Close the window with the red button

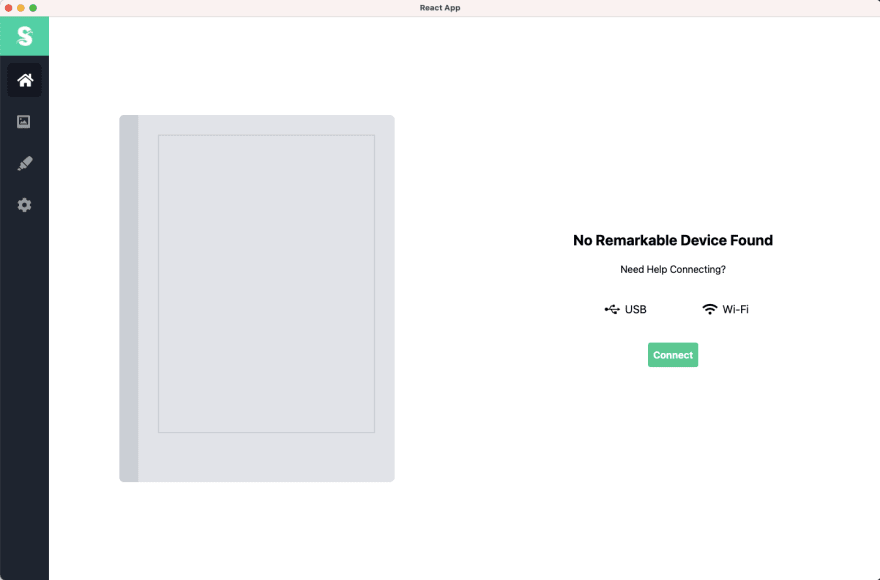pyautogui.click(x=8, y=8)
